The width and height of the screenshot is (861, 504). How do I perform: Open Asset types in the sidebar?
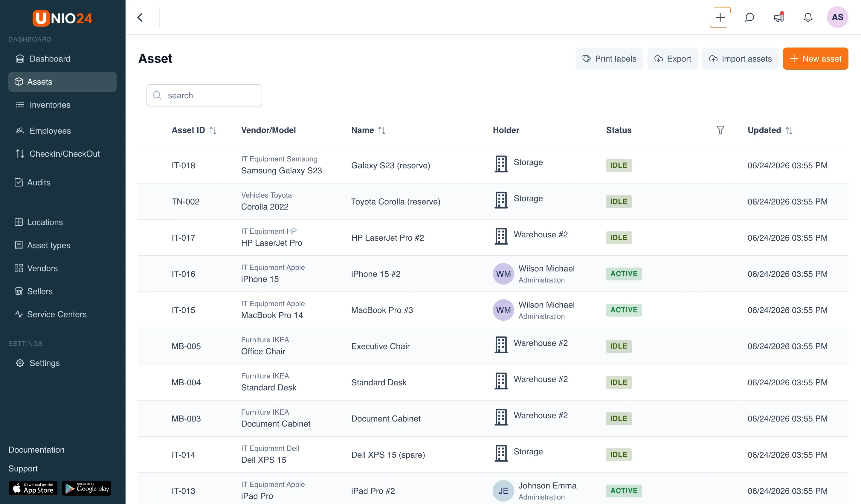[62, 245]
